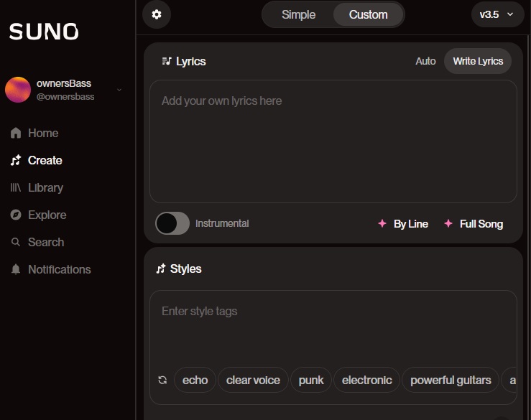Screen dimensions: 531x420
Task: Generate lyrics with Full Song button
Action: (x=474, y=224)
